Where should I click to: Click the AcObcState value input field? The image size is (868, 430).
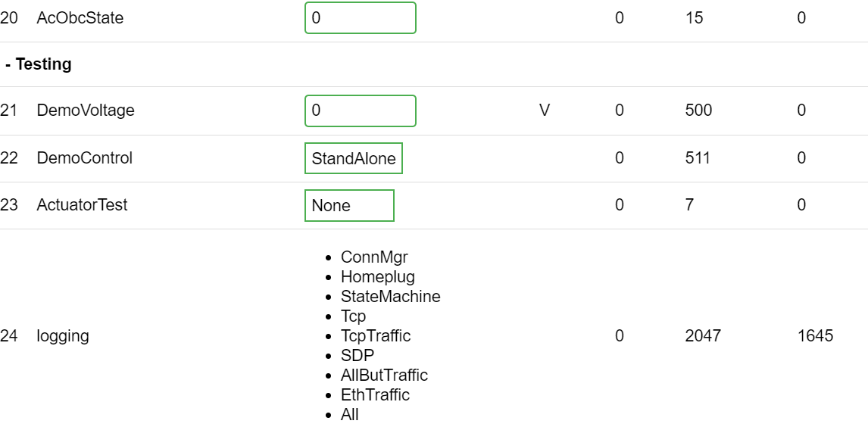tap(360, 18)
